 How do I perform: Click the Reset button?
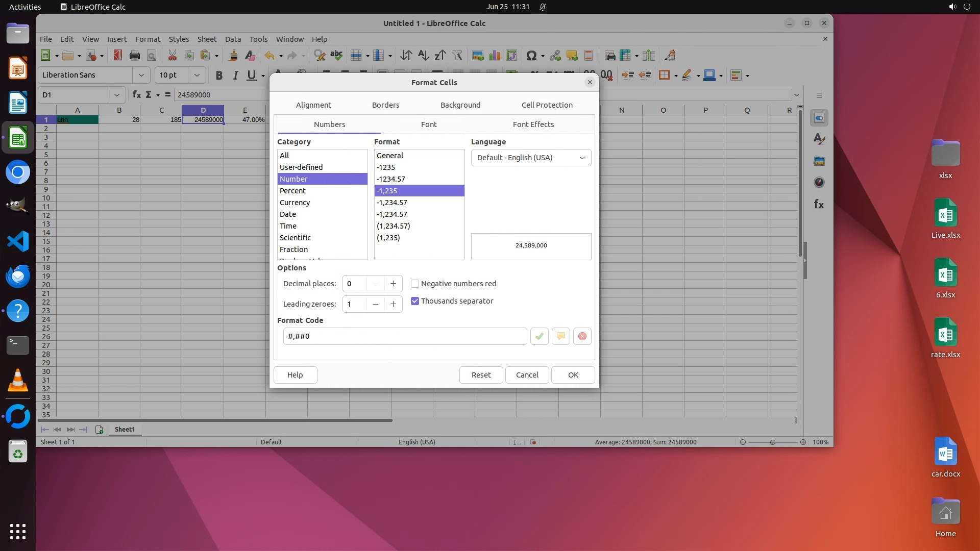[481, 375]
